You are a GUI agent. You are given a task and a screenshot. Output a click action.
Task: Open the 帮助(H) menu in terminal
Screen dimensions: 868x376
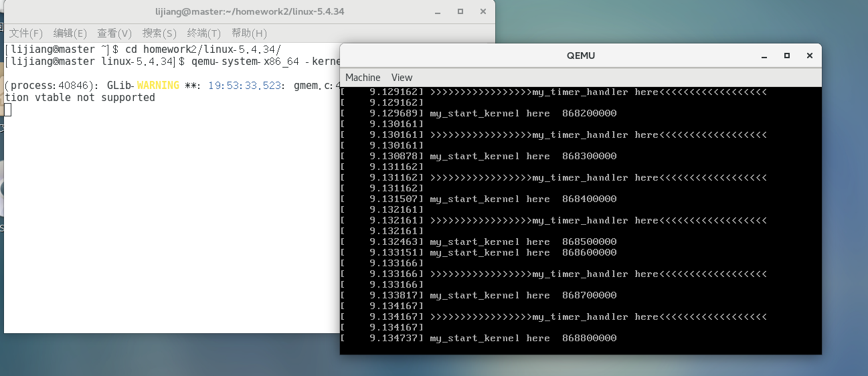[249, 33]
